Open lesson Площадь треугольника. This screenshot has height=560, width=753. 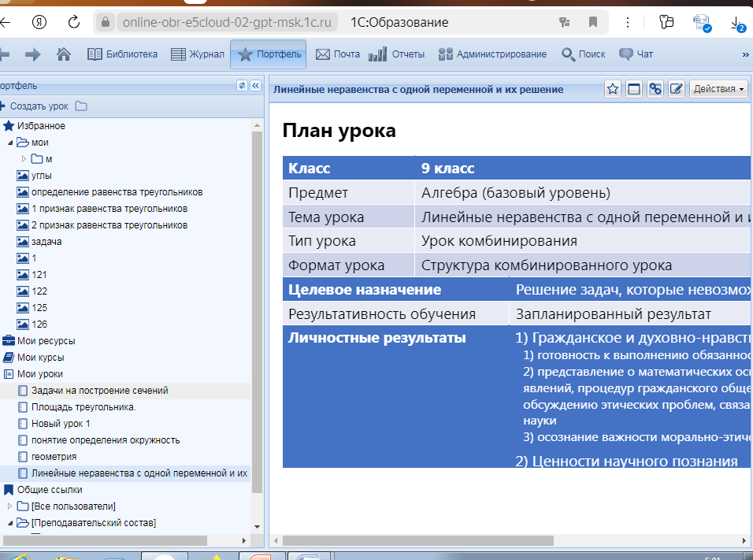point(83,407)
